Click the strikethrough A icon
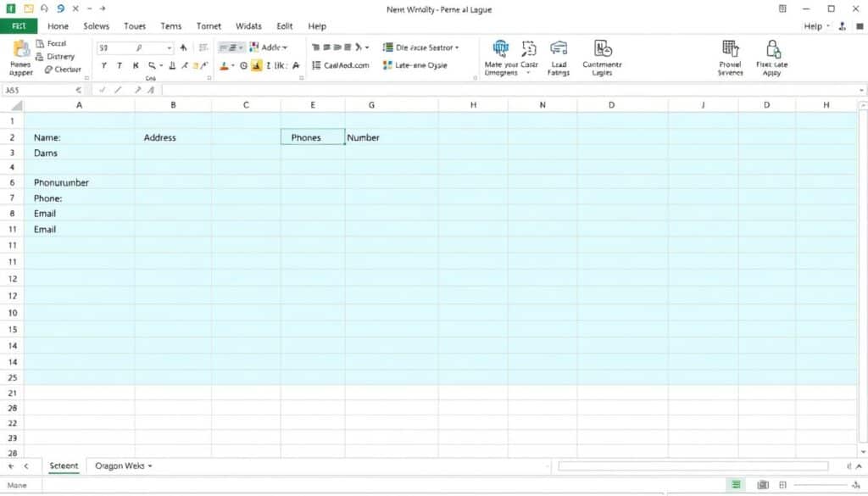This screenshot has height=496, width=868. pos(296,66)
